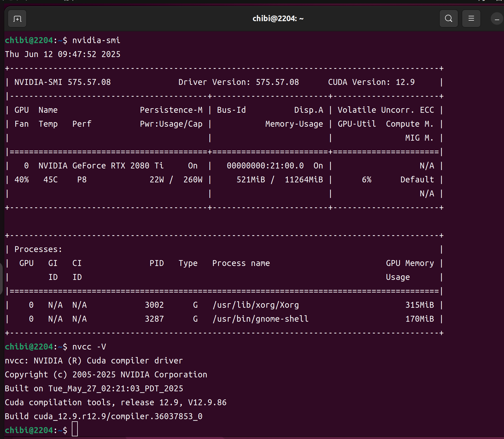Click the 521MiB memory usage value
Viewport: 504px width, 439px height.
tap(251, 180)
